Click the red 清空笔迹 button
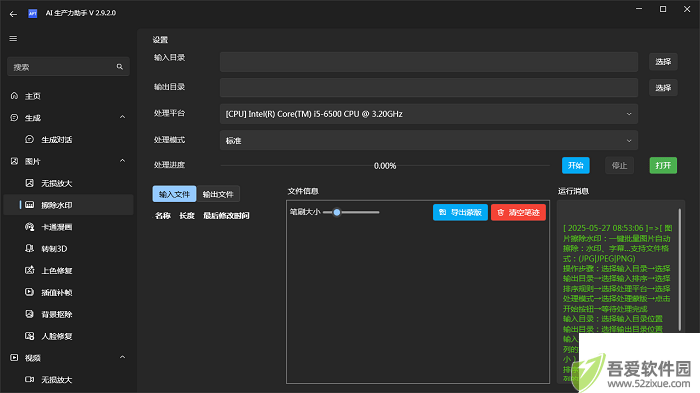Viewport: 700px width, 393px height. coord(518,212)
